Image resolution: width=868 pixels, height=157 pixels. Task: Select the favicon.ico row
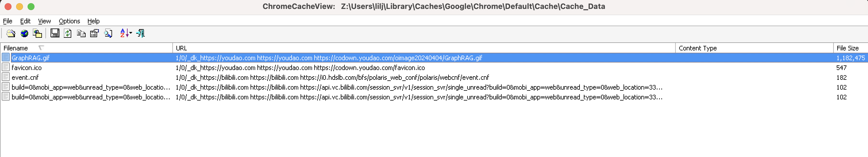pyautogui.click(x=434, y=67)
